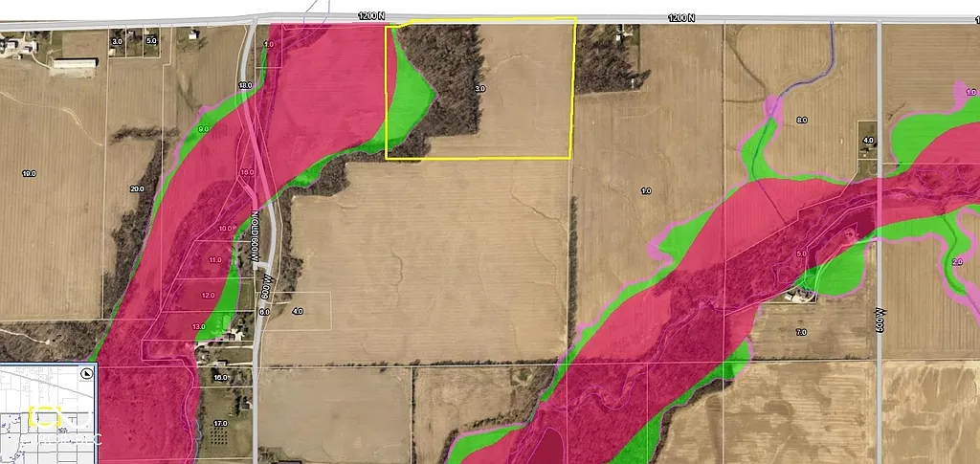The height and width of the screenshot is (464, 980).
Task: Select the 5.0 label in the red floodway
Action: coord(801,254)
